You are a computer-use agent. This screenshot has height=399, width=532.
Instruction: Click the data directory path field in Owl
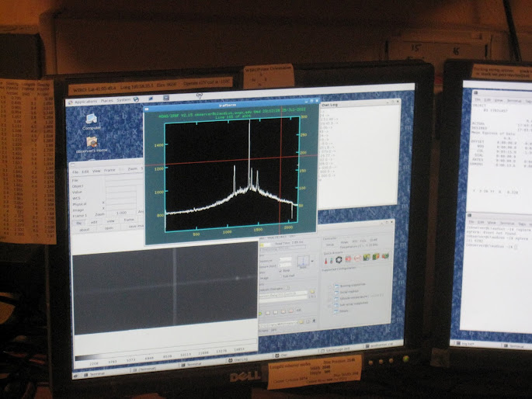click(283, 294)
